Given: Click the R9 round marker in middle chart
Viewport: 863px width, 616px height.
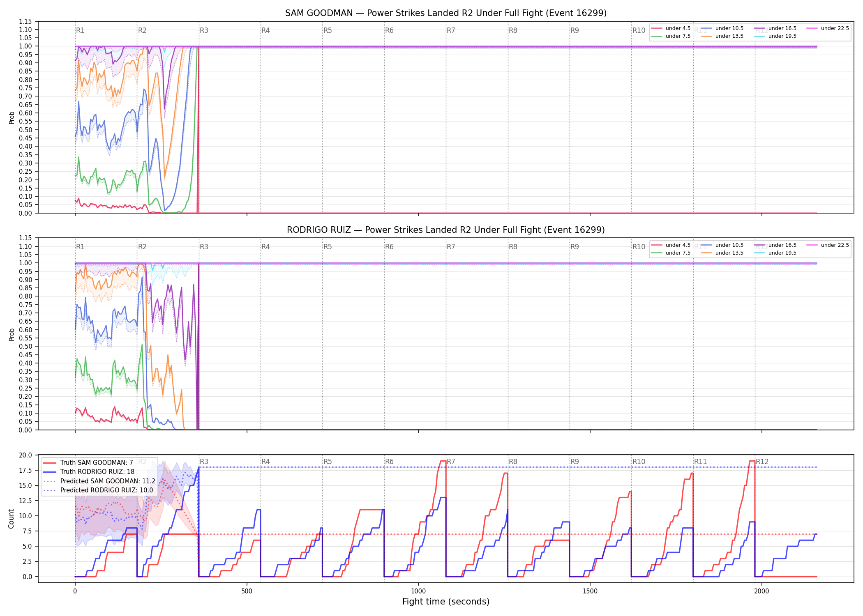Looking at the screenshot, I should [575, 247].
